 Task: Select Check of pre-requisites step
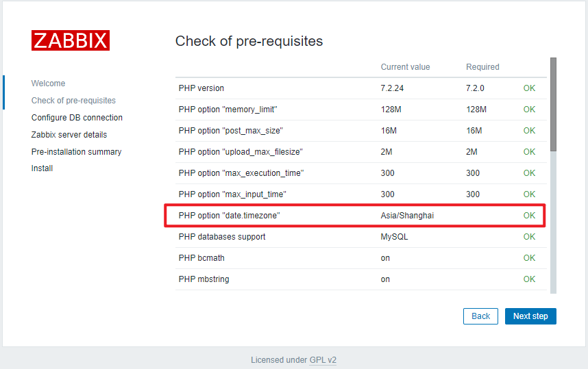click(x=73, y=101)
